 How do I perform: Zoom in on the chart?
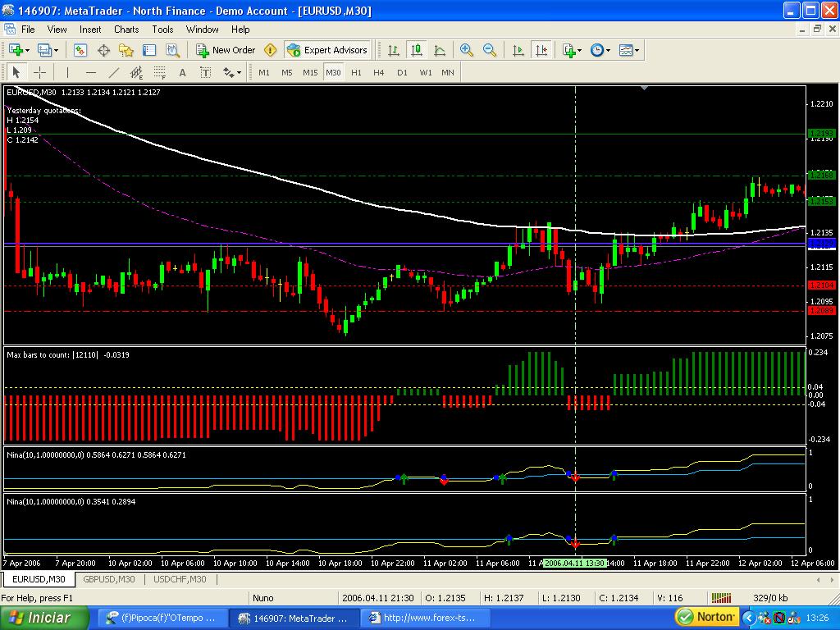467,50
